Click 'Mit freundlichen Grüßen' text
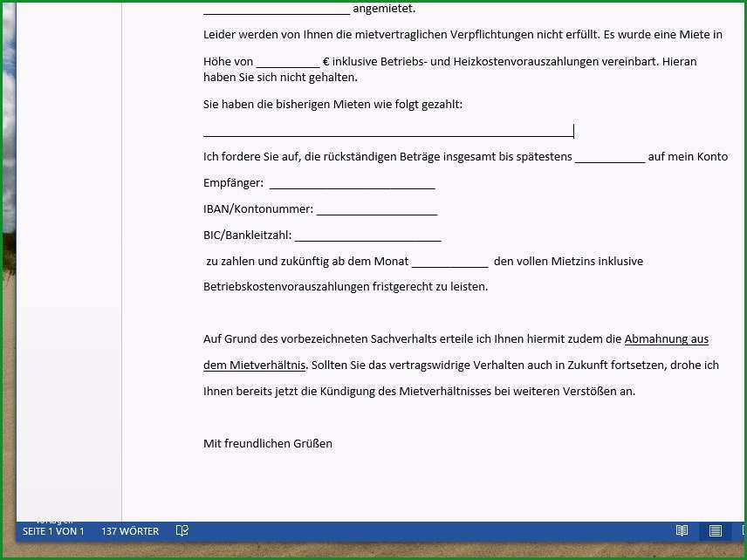The image size is (747, 560). 268,443
